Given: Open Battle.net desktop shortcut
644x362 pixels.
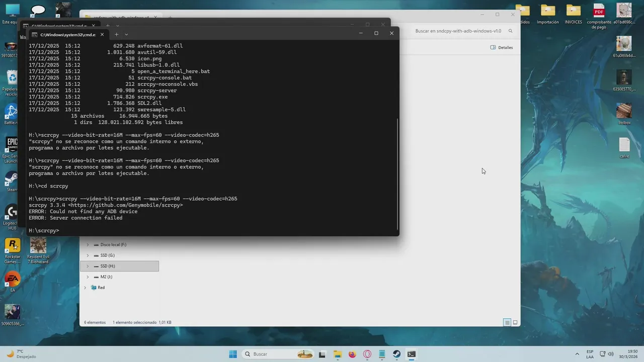Looking at the screenshot, I should tap(12, 115).
